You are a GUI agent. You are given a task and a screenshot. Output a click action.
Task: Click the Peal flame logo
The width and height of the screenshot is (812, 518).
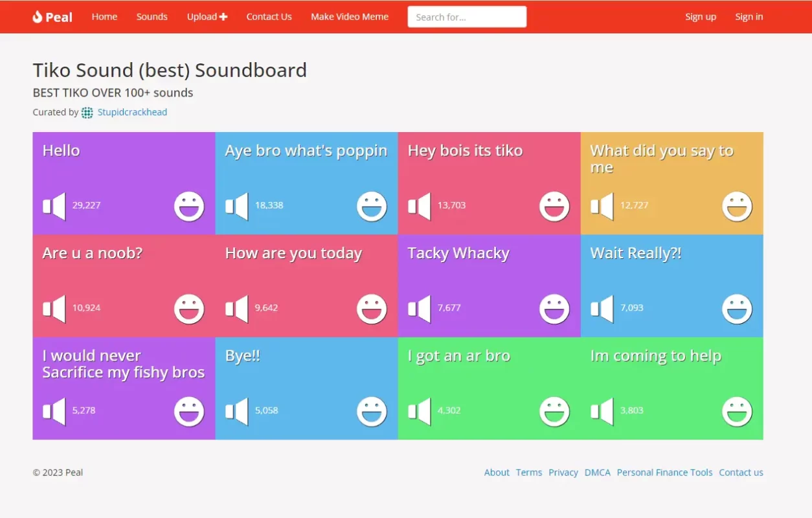37,17
